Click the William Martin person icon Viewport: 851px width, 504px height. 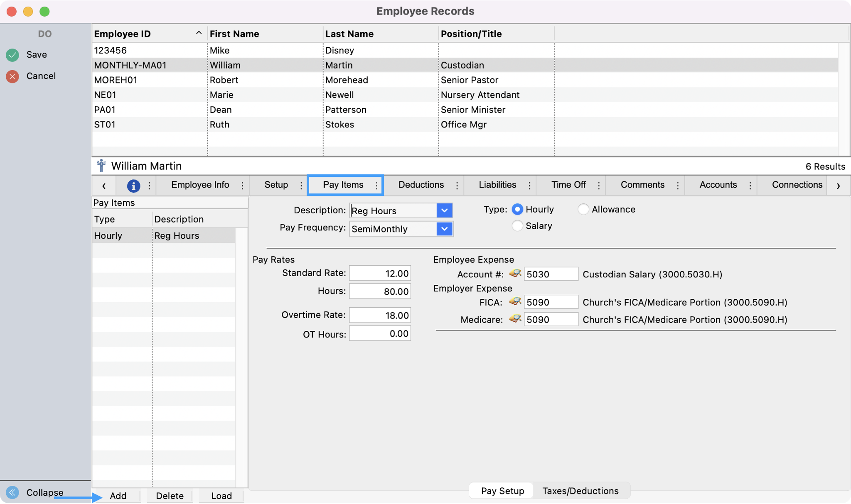click(x=101, y=166)
